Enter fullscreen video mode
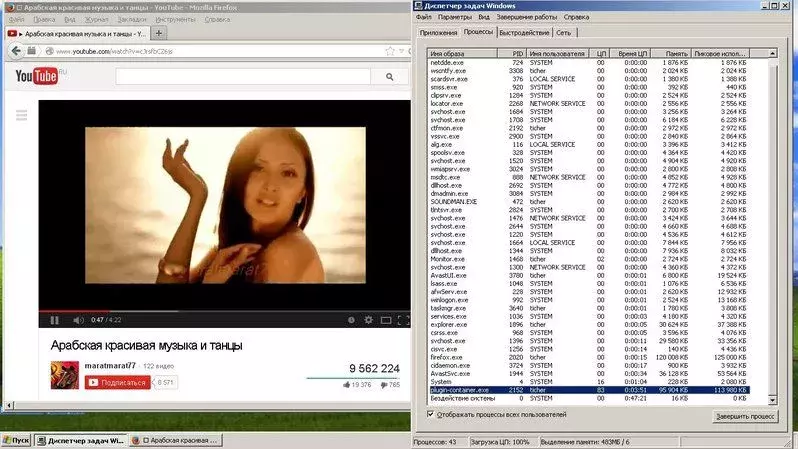Screen dimensions: 798x449 coord(404,320)
